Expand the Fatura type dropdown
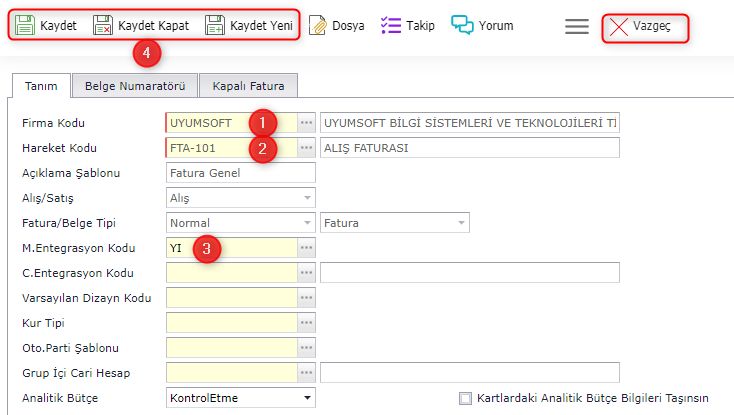 [460, 223]
